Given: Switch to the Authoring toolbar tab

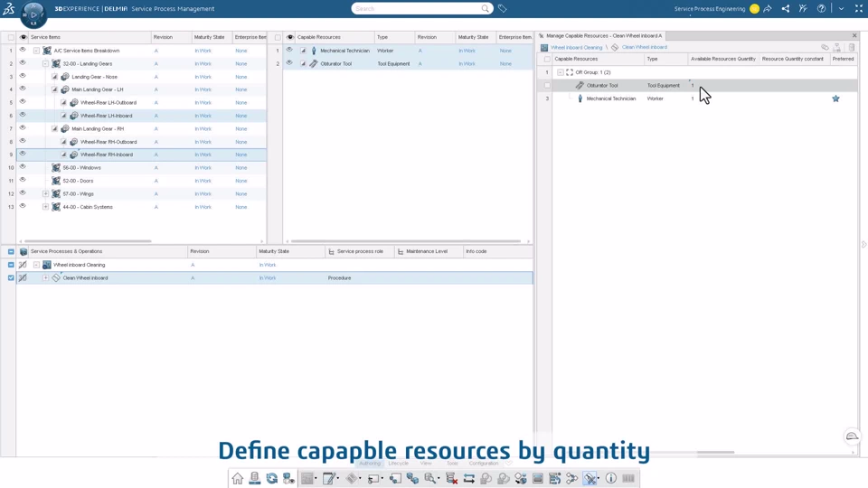Looking at the screenshot, I should tap(370, 463).
